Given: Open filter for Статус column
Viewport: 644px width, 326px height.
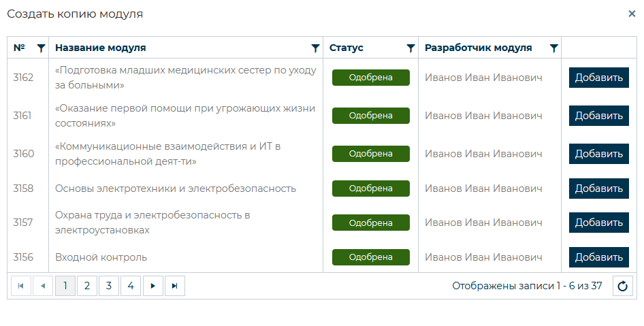Looking at the screenshot, I should pos(410,48).
